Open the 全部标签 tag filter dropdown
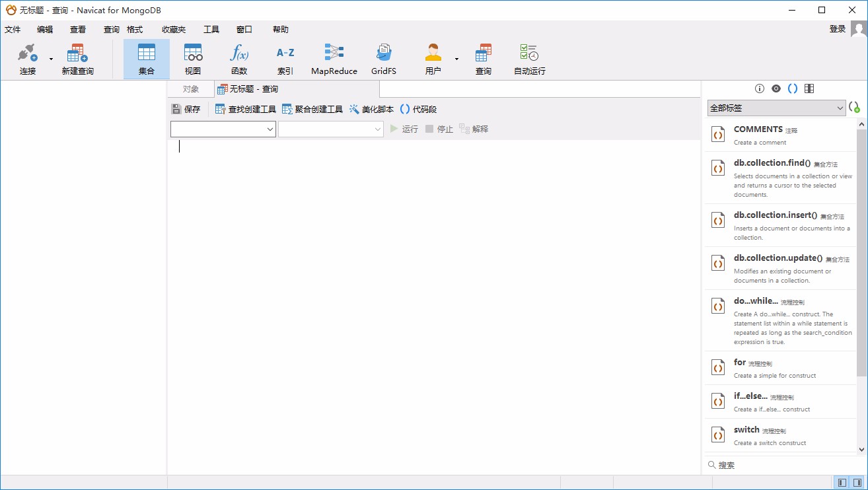Image resolution: width=868 pixels, height=490 pixels. point(776,108)
